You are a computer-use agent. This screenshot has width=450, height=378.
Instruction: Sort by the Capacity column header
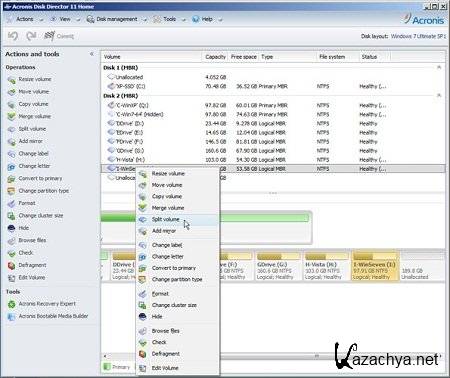pos(215,57)
